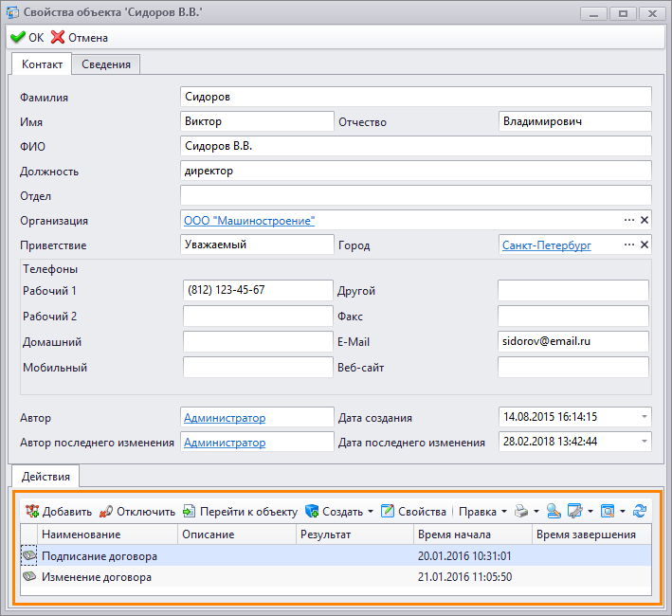
Task: Clear the Город field with X
Action: tap(645, 245)
